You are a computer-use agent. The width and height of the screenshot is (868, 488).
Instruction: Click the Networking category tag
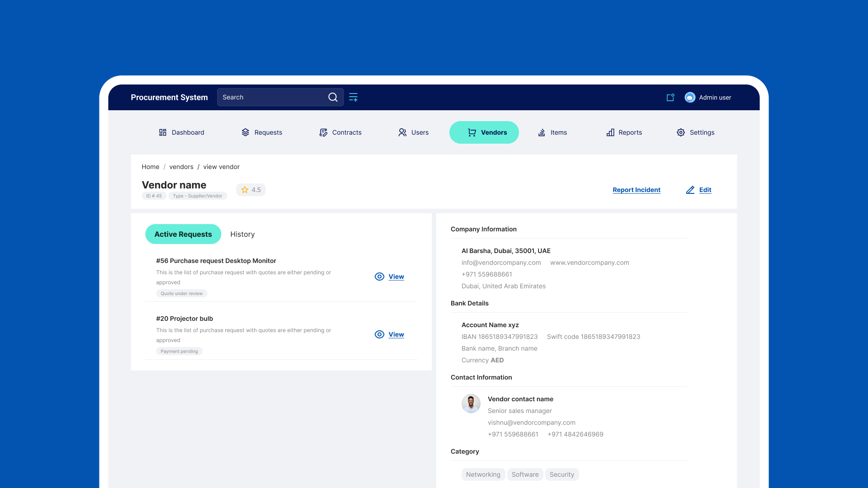point(483,474)
